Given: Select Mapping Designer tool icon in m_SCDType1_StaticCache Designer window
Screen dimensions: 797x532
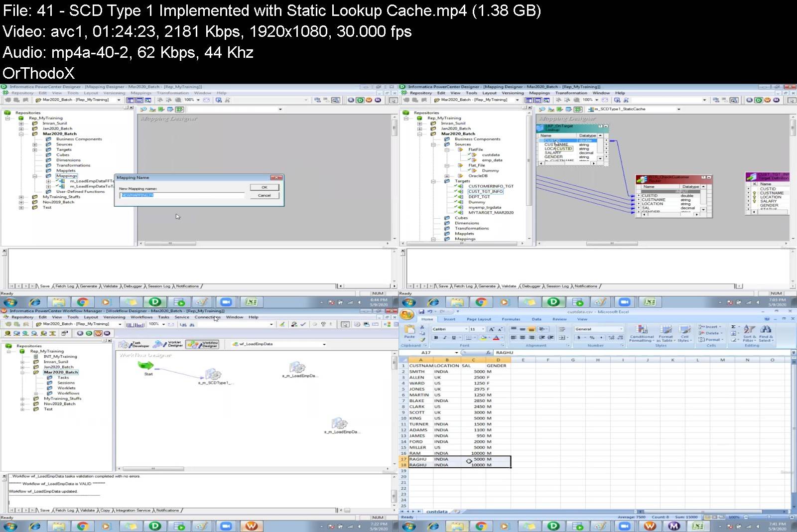Looking at the screenshot, I should [578, 109].
